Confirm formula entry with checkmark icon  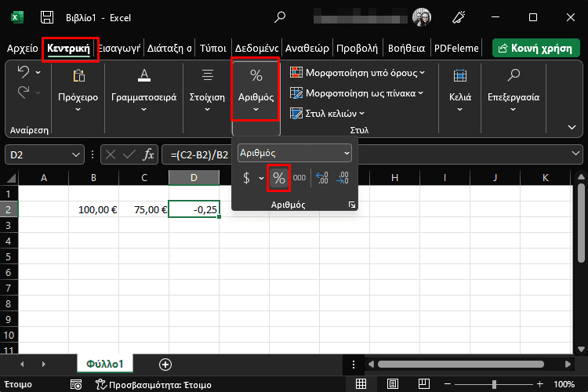click(x=129, y=154)
